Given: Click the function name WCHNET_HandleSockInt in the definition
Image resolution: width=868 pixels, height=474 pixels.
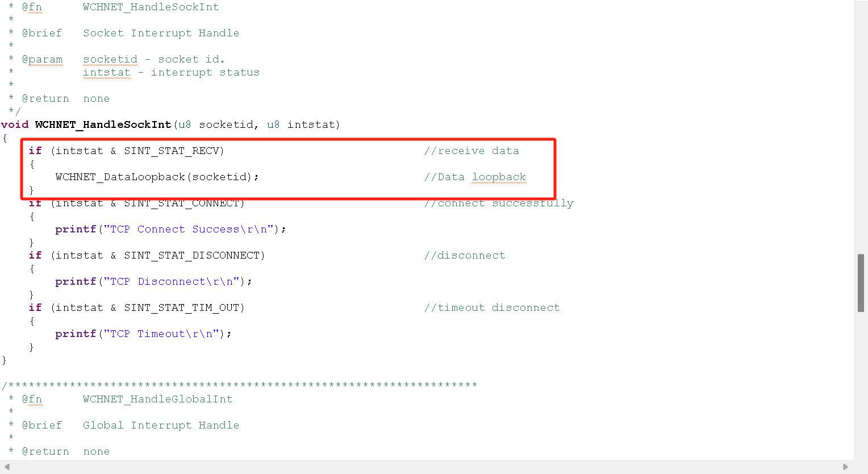Looking at the screenshot, I should [x=103, y=124].
